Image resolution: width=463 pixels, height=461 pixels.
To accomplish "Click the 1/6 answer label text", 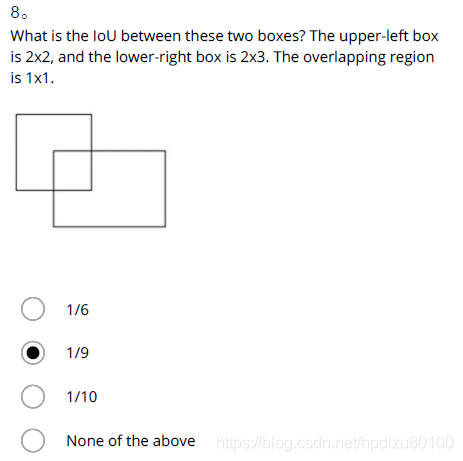I will [78, 310].
